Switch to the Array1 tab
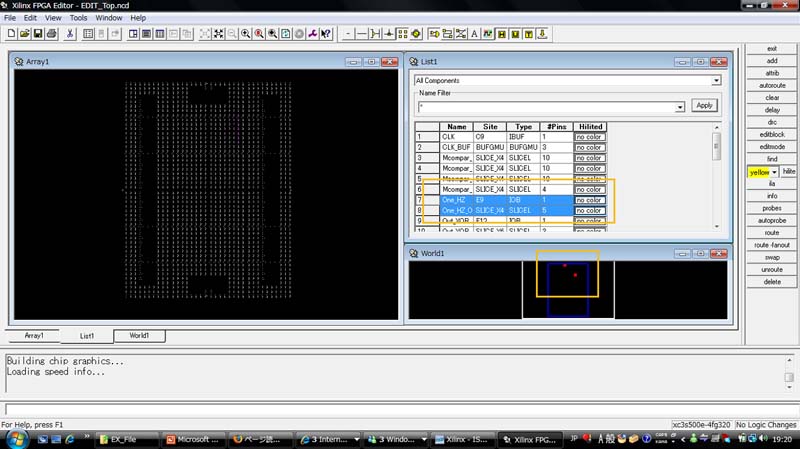 (34, 336)
